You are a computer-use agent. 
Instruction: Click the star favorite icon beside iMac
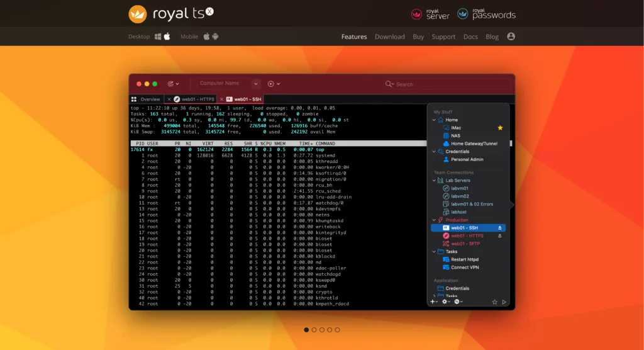[501, 128]
